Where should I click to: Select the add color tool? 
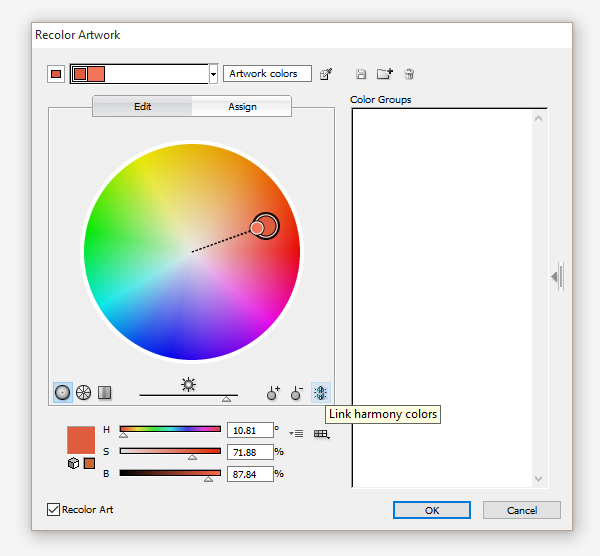273,394
